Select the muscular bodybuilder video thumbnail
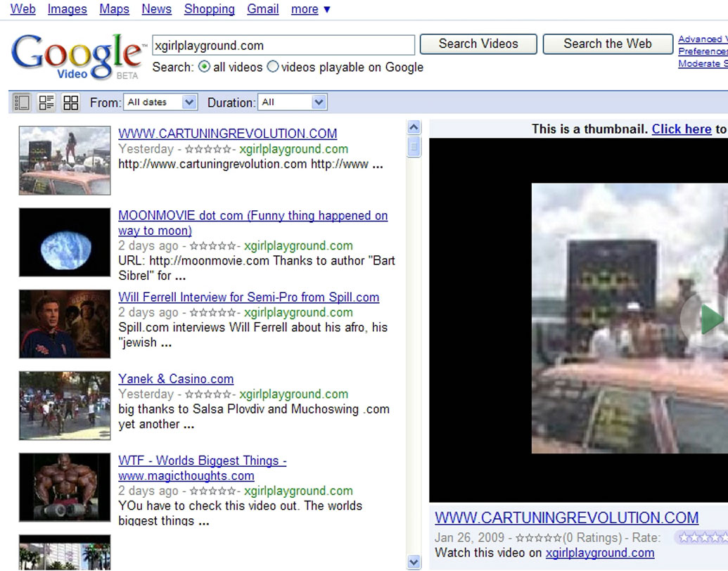This screenshot has height=571, width=728. pos(65,487)
